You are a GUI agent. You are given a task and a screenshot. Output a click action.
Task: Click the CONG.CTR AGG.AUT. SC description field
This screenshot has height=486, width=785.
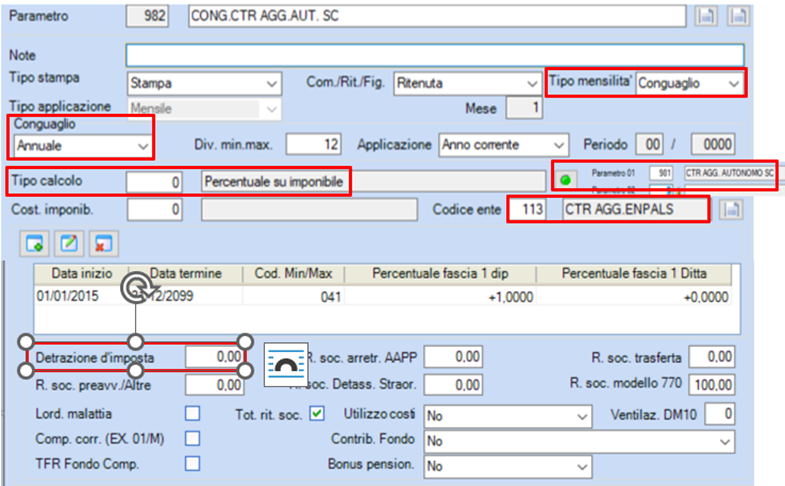(x=437, y=16)
